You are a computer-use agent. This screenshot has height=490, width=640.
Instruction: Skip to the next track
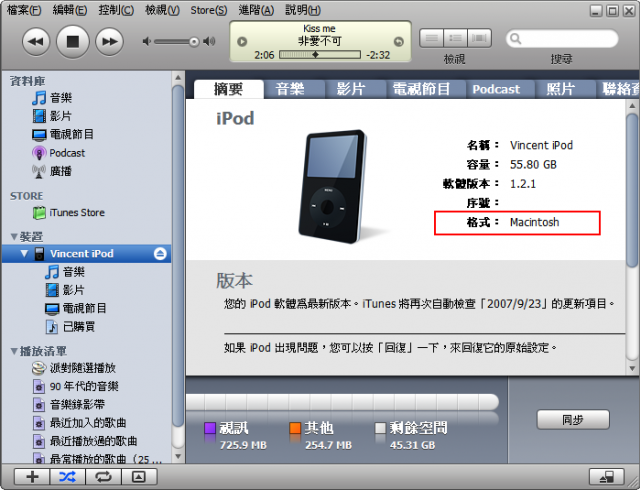pyautogui.click(x=109, y=42)
